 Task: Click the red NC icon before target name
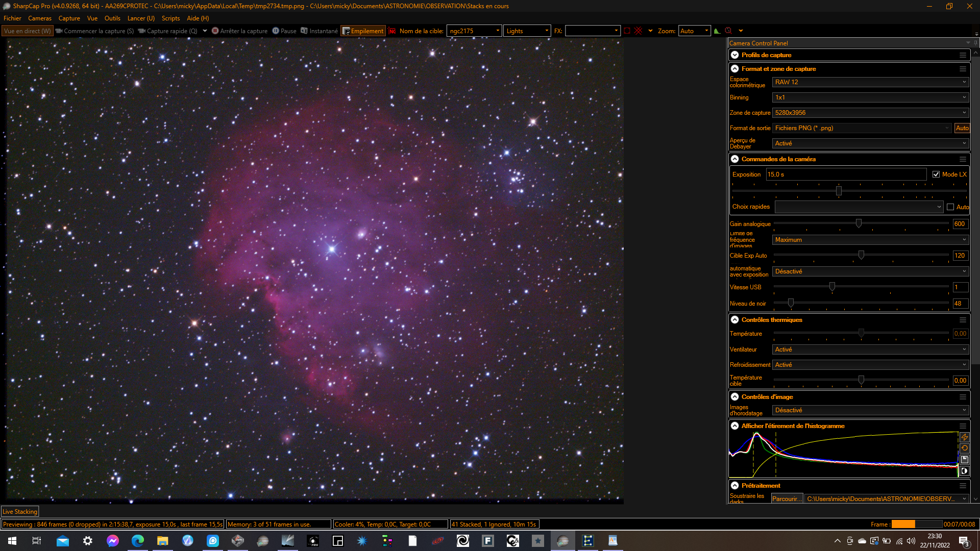pyautogui.click(x=392, y=31)
